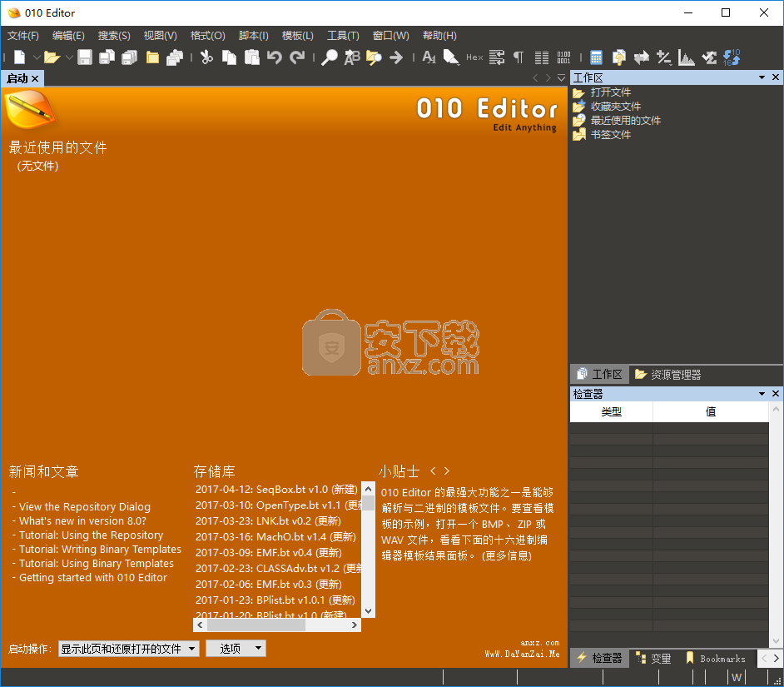Switch to the 变量 tab

[x=653, y=659]
